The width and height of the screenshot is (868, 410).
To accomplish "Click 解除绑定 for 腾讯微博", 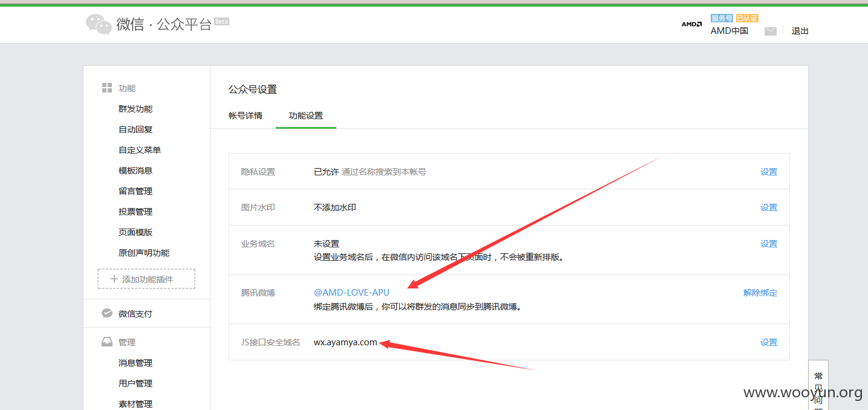I will [x=760, y=293].
